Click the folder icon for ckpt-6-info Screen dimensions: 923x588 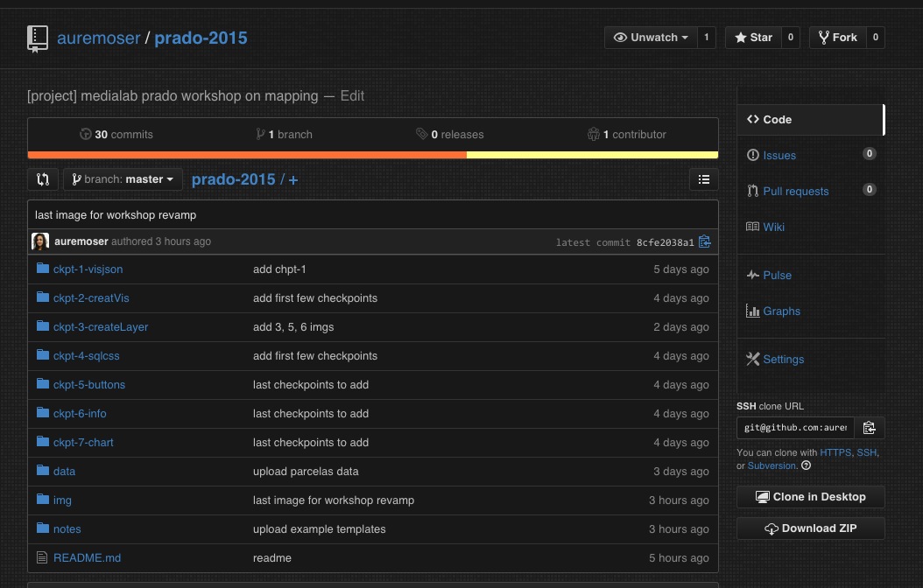point(42,413)
